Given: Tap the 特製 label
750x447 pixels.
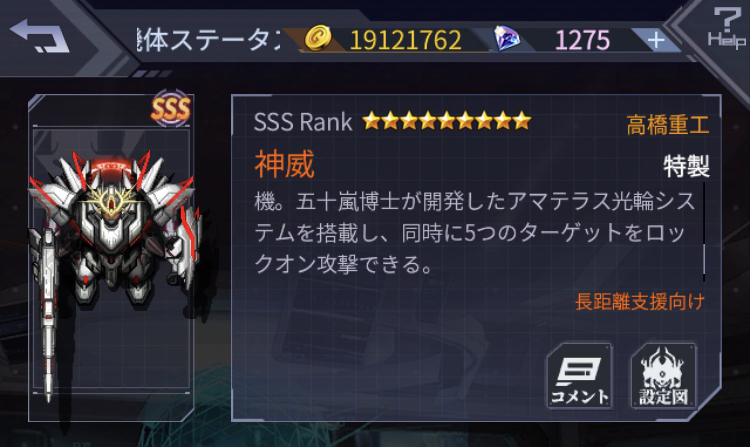Looking at the screenshot, I should (686, 166).
